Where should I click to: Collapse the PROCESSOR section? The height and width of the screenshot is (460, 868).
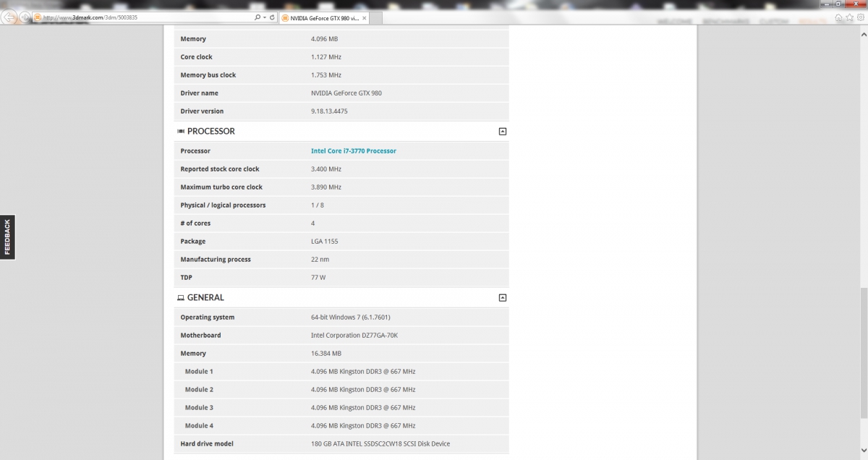point(503,132)
